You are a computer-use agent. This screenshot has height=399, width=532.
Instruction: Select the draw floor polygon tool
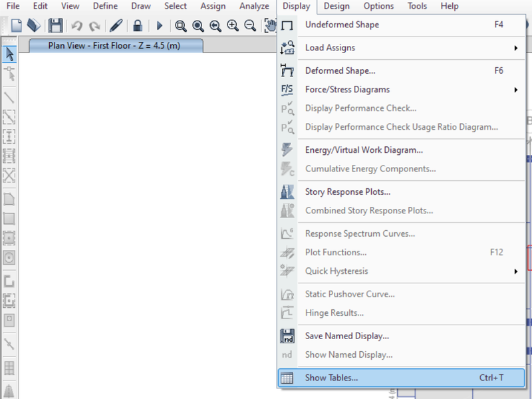click(9, 199)
